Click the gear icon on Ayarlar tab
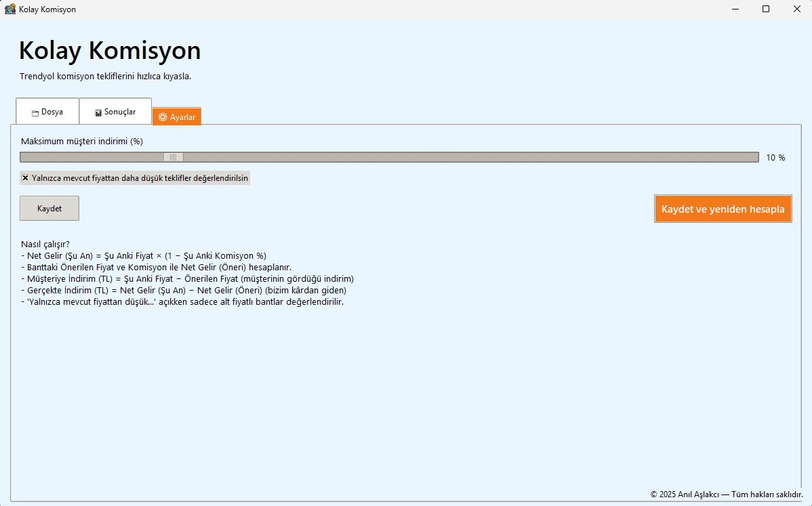The image size is (812, 506). tap(163, 117)
